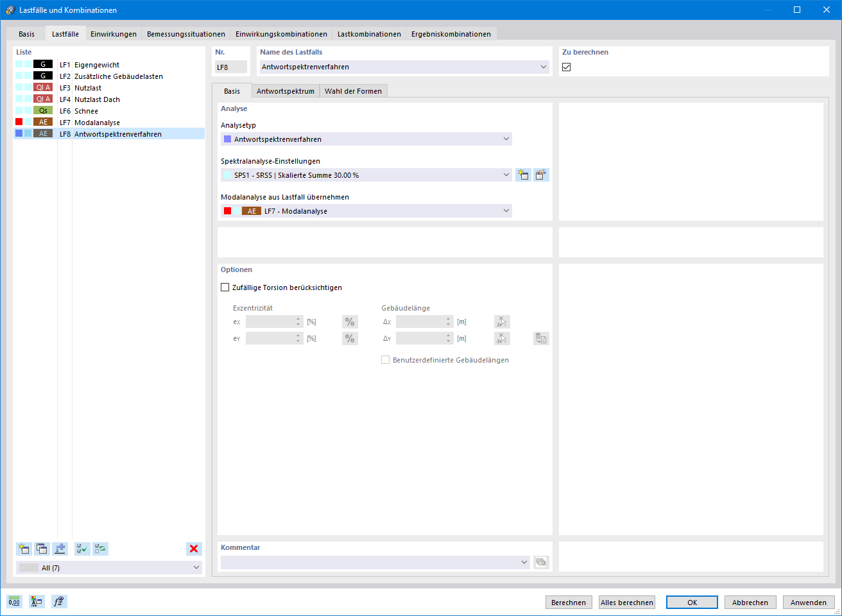The width and height of the screenshot is (842, 616).
Task: Click AE category badge of LF7 Modalanalyse
Action: [43, 122]
